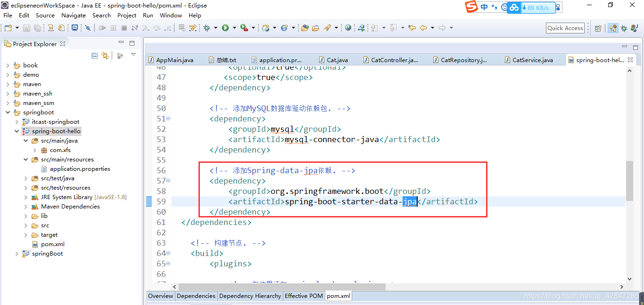Click the Quick Access field
This screenshot has height=305, width=644.
coord(565,28)
